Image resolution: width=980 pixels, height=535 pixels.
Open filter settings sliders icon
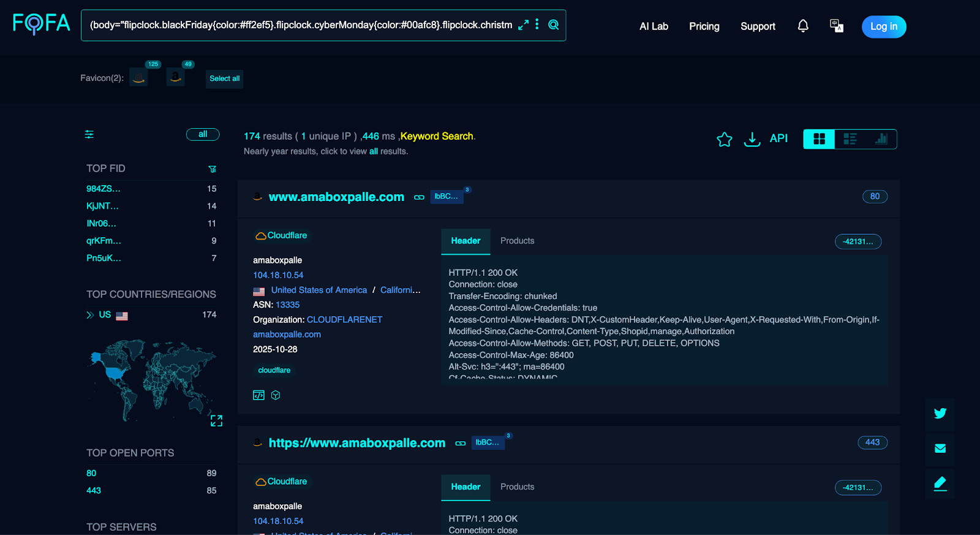point(89,134)
